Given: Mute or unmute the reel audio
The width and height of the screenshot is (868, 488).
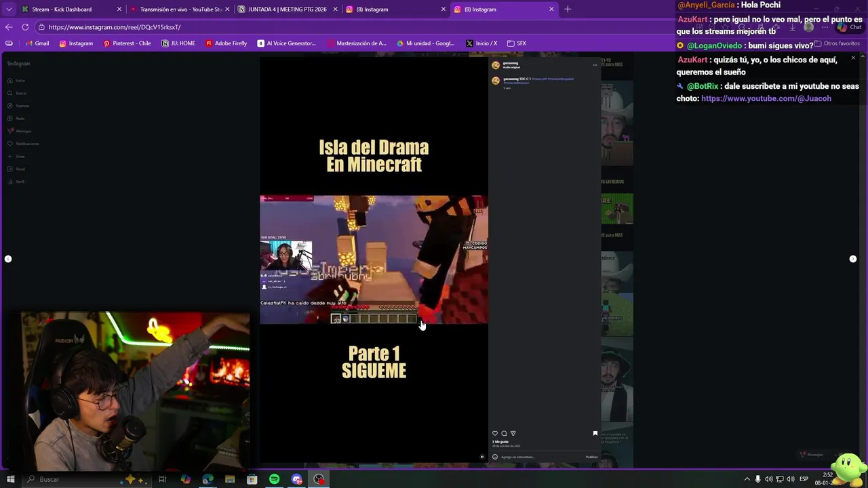Looking at the screenshot, I should 482,457.
